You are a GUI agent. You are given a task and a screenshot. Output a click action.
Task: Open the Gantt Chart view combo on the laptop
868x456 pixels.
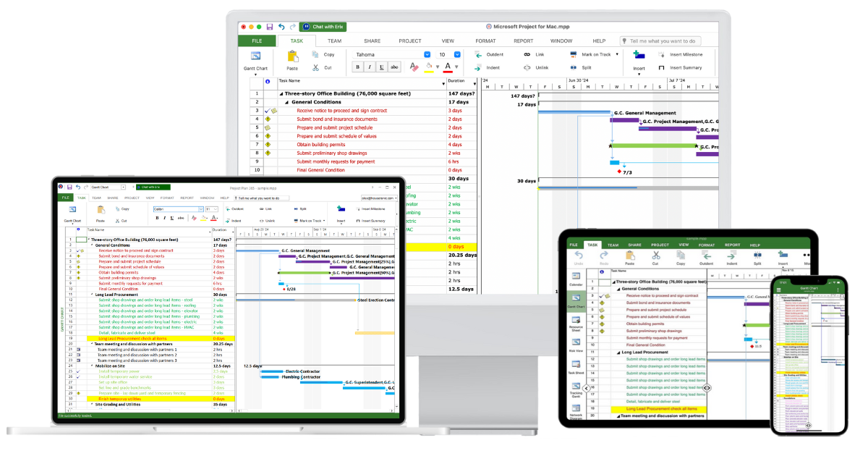(108, 187)
